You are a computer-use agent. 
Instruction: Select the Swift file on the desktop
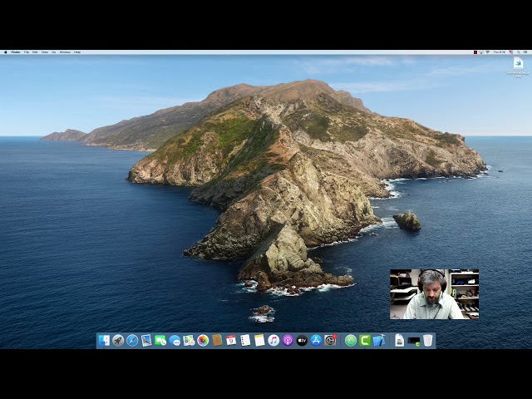(x=518, y=66)
